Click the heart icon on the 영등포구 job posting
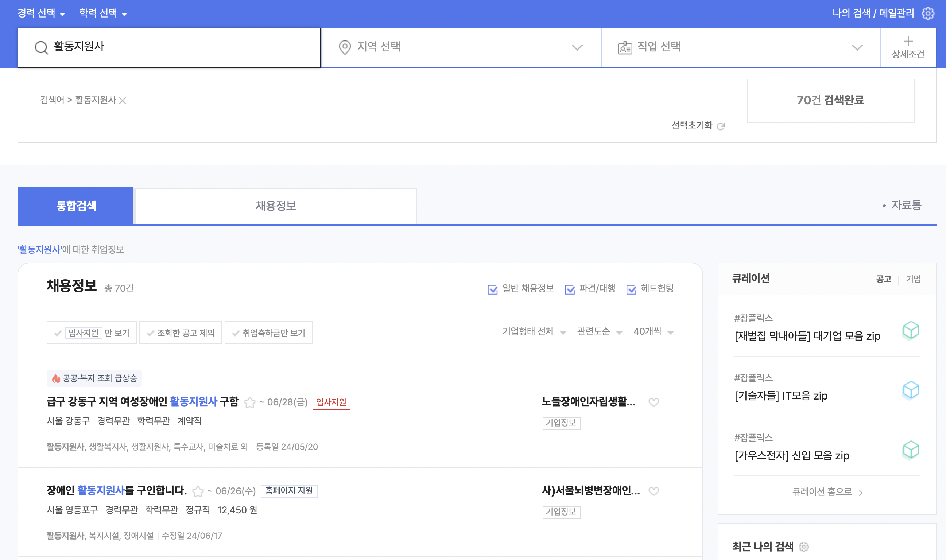Image resolution: width=946 pixels, height=560 pixels. tap(654, 491)
